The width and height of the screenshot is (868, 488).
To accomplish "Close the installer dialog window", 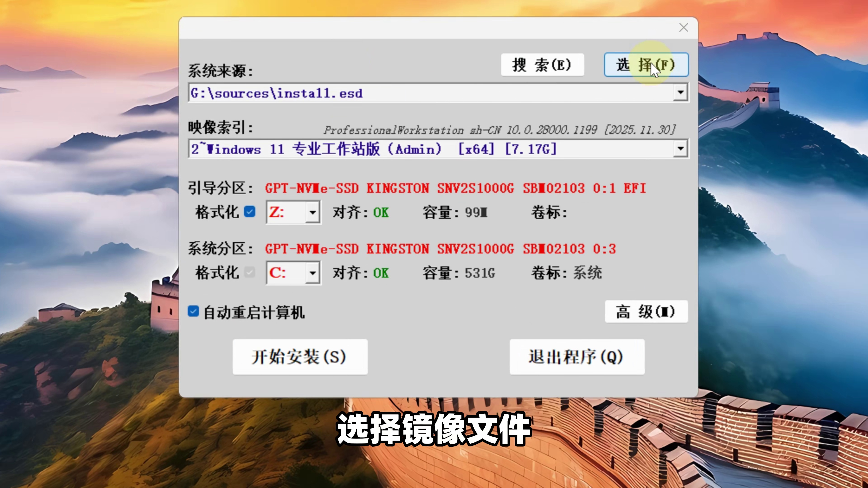I will pyautogui.click(x=683, y=28).
